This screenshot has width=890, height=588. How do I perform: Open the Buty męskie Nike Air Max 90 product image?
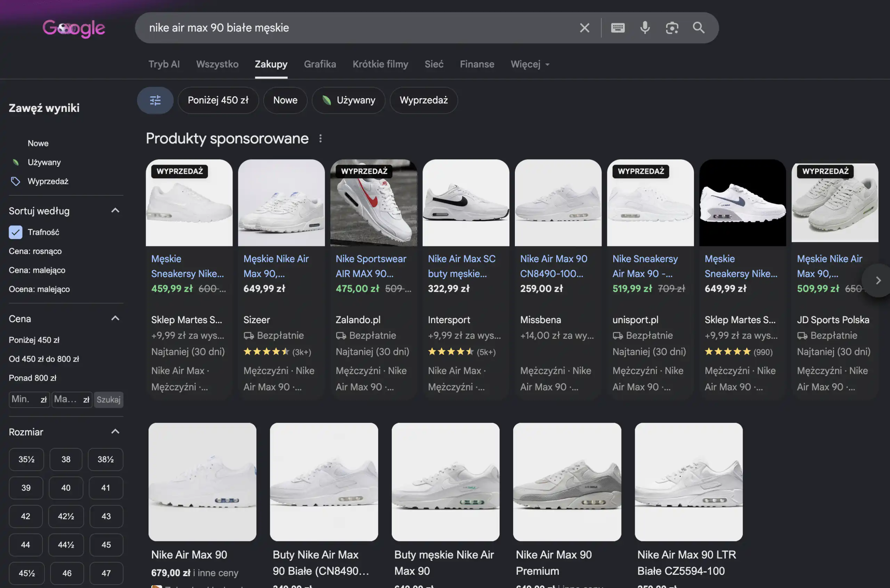point(446,482)
